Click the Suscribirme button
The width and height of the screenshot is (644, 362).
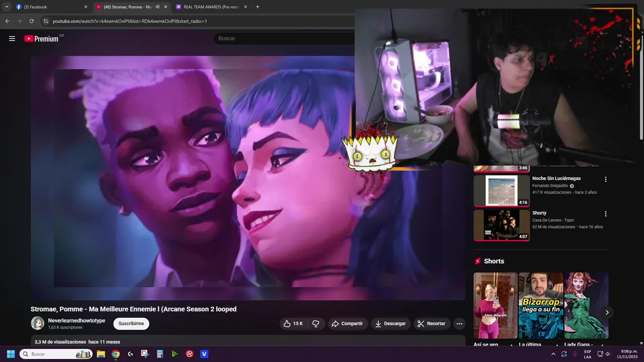click(131, 324)
